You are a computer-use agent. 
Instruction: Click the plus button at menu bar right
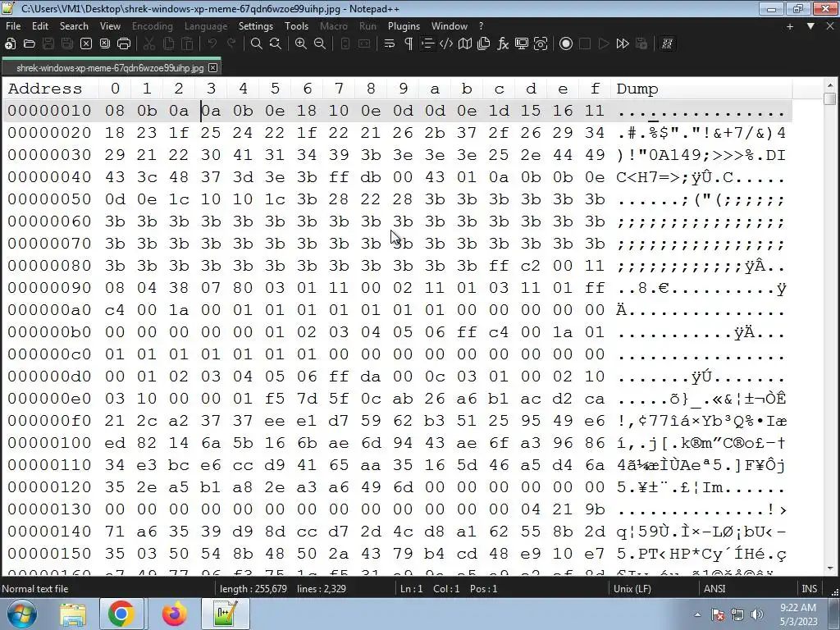pyautogui.click(x=790, y=26)
